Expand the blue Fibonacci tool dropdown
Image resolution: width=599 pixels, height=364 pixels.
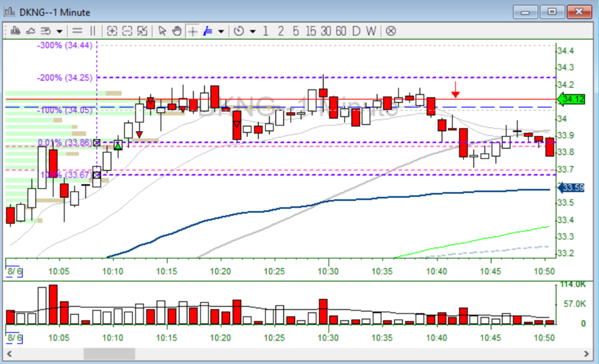(x=221, y=31)
